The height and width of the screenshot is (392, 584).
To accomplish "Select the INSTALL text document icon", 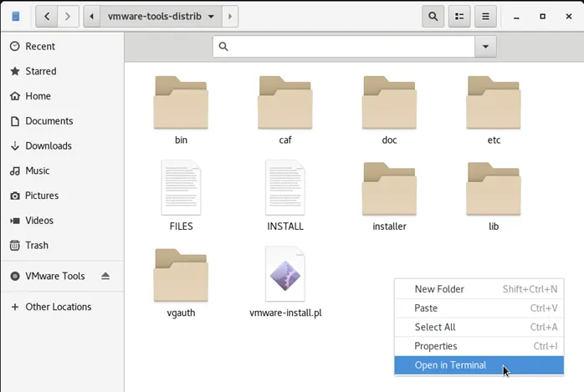I will click(285, 188).
